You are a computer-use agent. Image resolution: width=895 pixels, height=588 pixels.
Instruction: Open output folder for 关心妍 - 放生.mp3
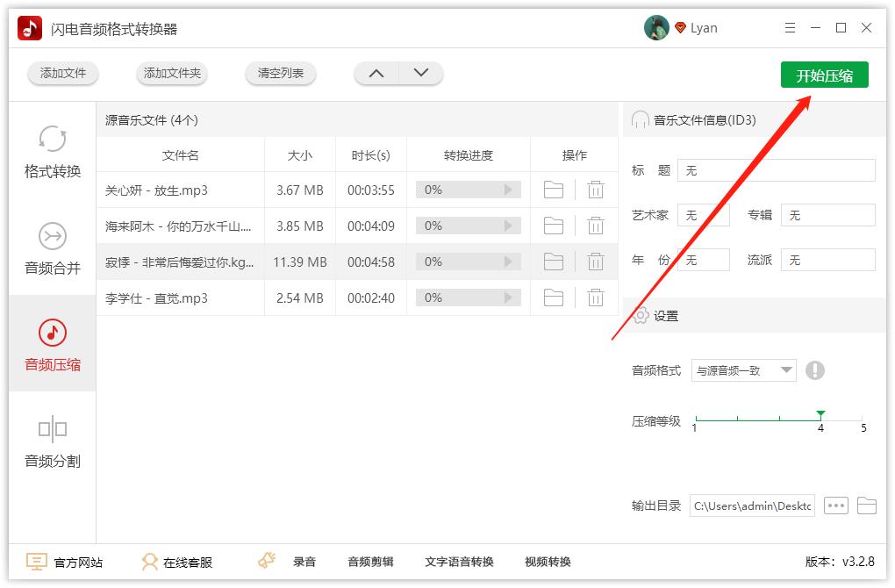tap(553, 190)
